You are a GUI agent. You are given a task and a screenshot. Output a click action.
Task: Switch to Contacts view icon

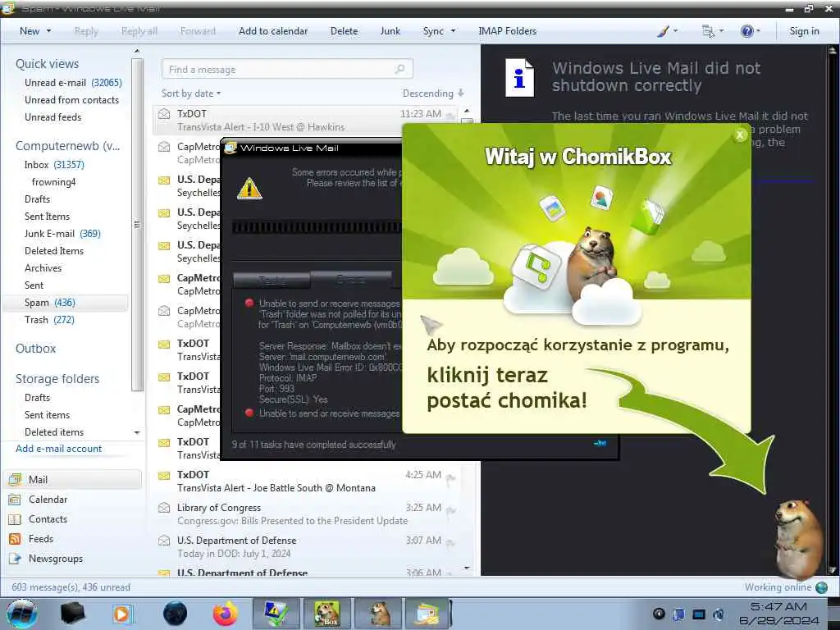[x=15, y=519]
